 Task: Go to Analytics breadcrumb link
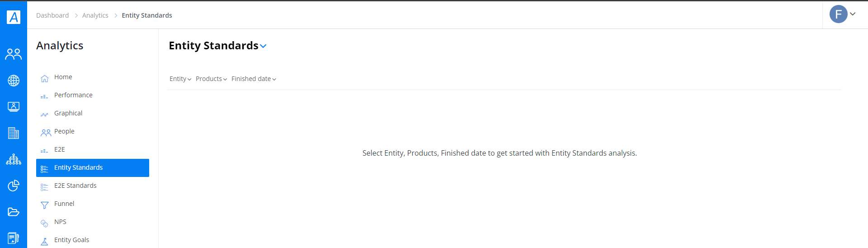(x=95, y=15)
